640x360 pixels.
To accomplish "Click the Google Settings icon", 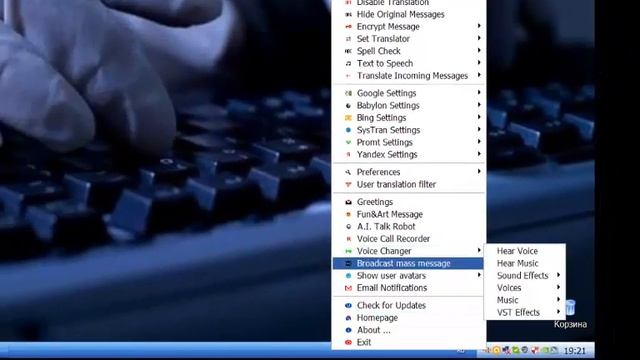I will click(348, 93).
